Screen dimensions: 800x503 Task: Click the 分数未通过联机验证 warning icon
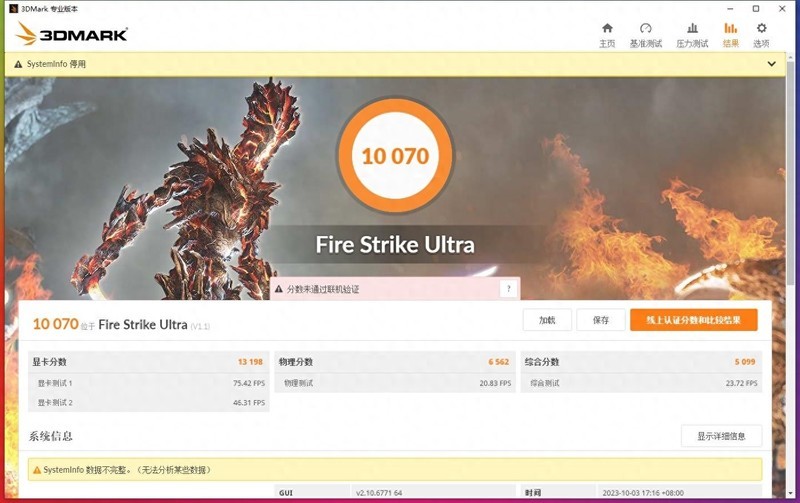279,289
